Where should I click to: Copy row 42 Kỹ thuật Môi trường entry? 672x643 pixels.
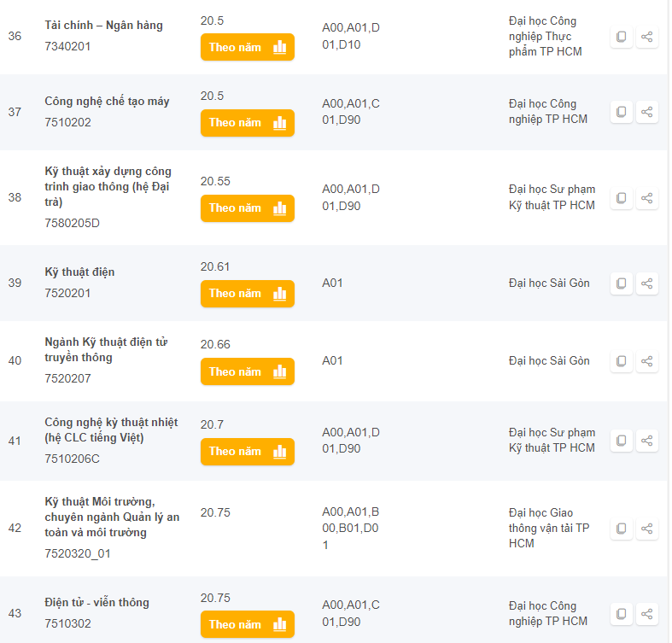pos(622,529)
